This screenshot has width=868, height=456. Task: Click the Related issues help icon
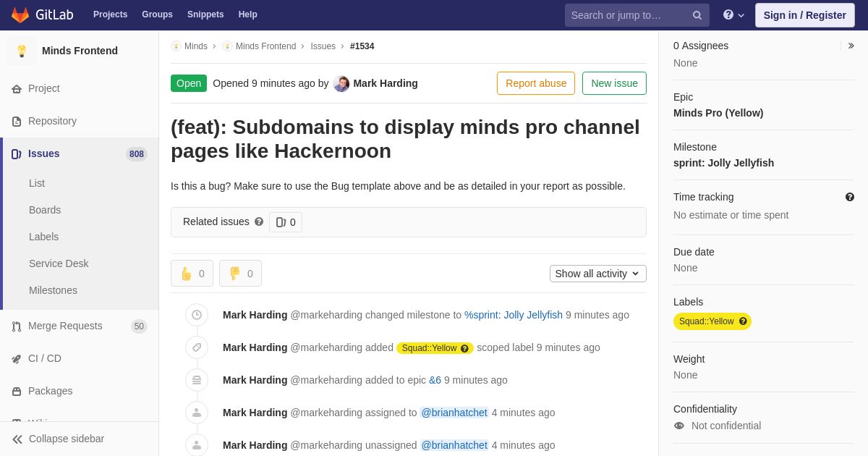pos(259,221)
